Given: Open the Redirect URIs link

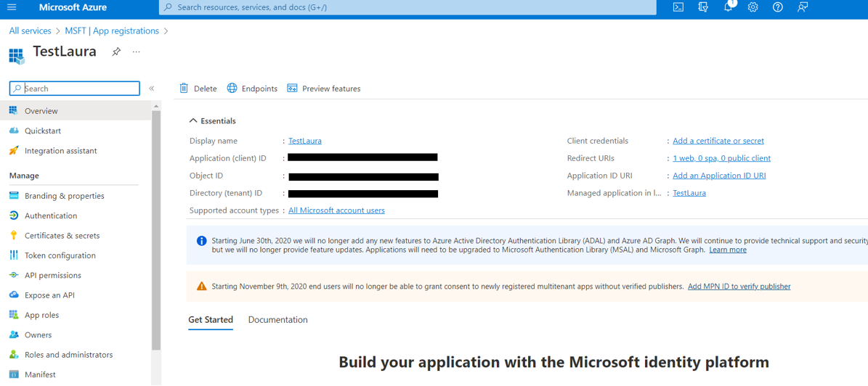Looking at the screenshot, I should click(722, 158).
